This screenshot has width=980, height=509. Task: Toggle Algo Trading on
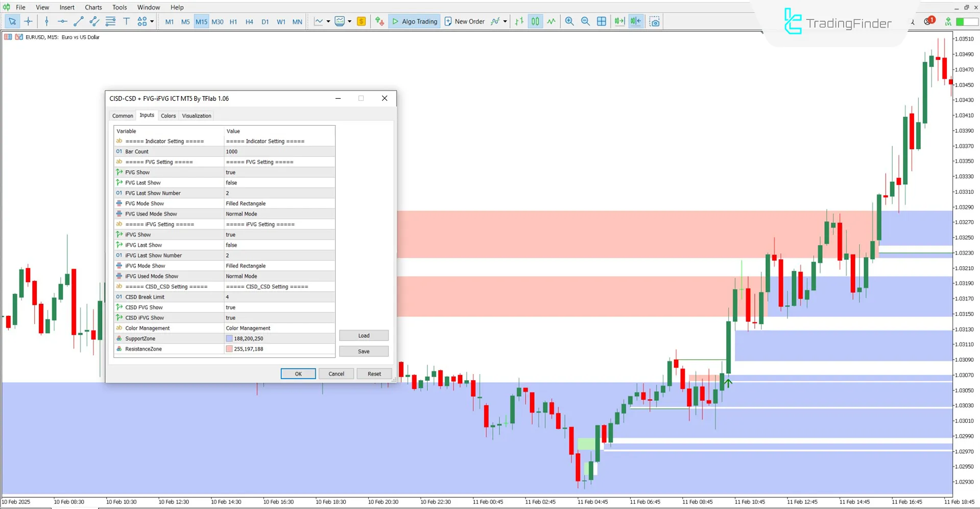(414, 21)
